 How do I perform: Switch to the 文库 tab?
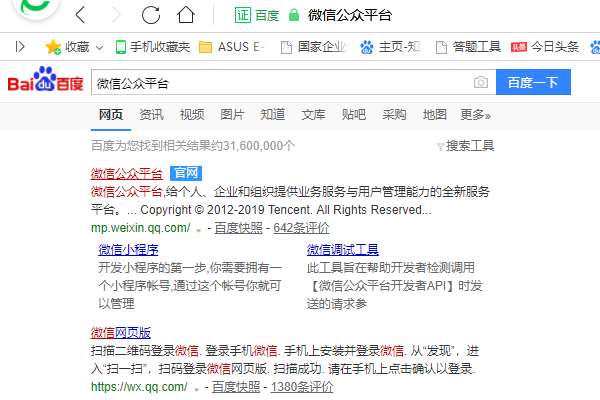pyautogui.click(x=313, y=114)
